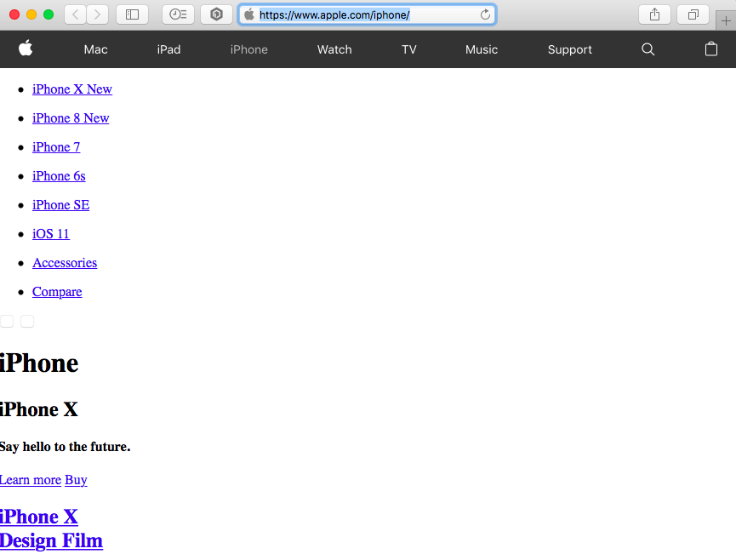Open the iOS 11 link
This screenshot has height=560, width=736.
(51, 234)
